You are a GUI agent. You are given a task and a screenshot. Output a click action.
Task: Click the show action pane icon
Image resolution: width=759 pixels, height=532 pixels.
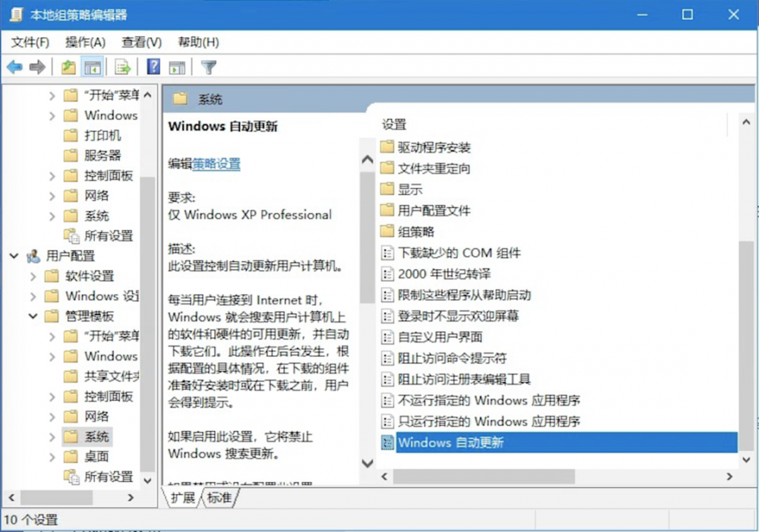coord(176,67)
